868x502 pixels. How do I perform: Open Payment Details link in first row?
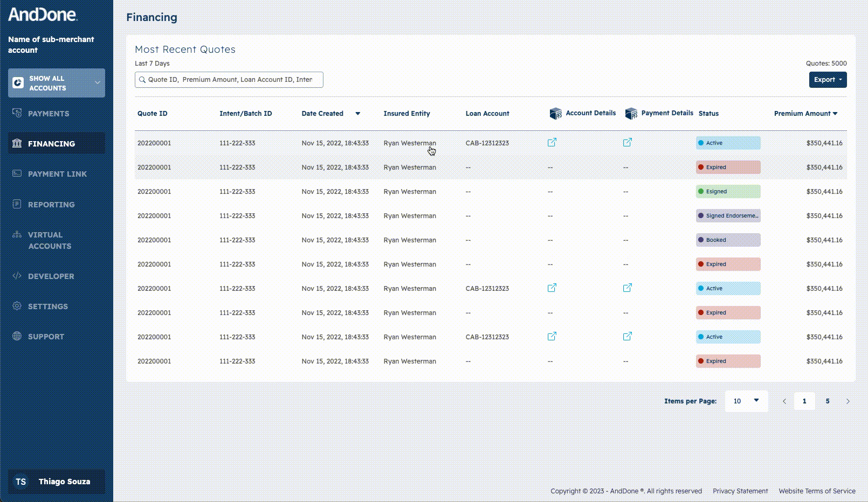tap(627, 143)
